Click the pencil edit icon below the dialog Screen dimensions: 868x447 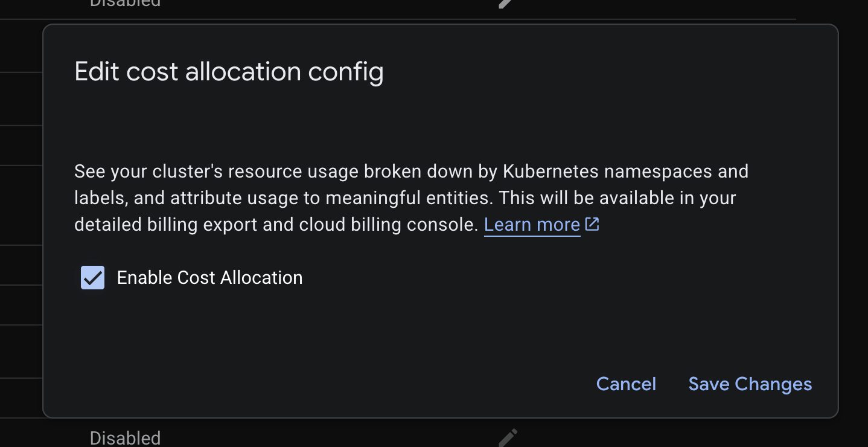coord(508,437)
